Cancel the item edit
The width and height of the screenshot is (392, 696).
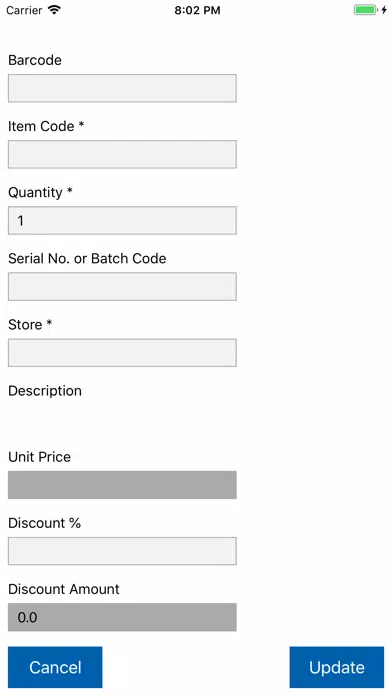pyautogui.click(x=55, y=667)
